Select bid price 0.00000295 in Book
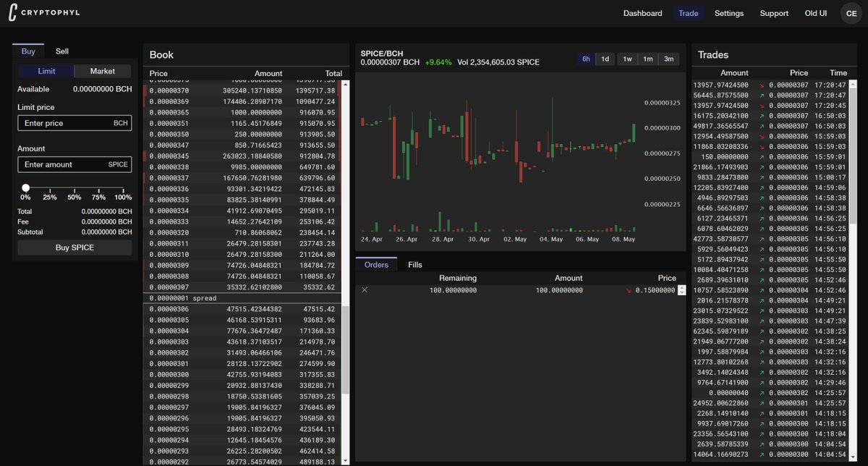The image size is (868, 466). click(169, 429)
